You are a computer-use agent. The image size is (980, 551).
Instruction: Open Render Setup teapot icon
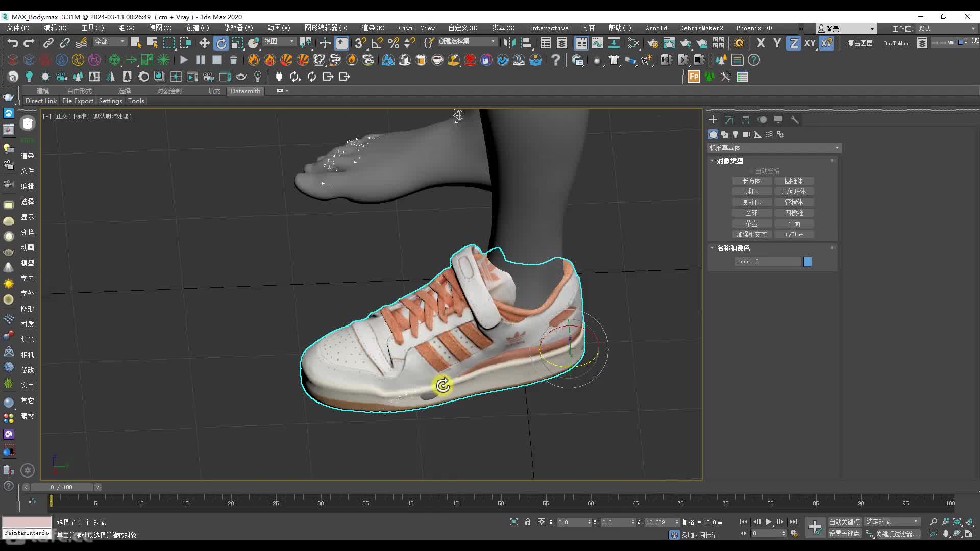tap(652, 43)
